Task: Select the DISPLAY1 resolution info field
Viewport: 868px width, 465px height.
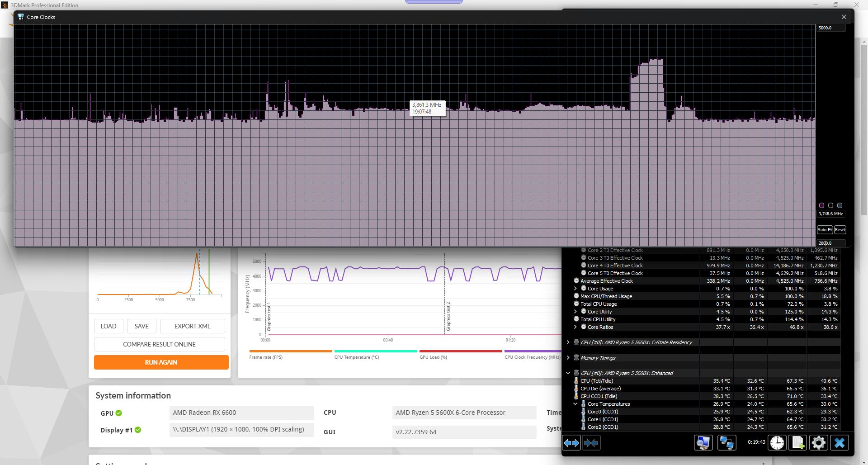Action: pyautogui.click(x=241, y=430)
